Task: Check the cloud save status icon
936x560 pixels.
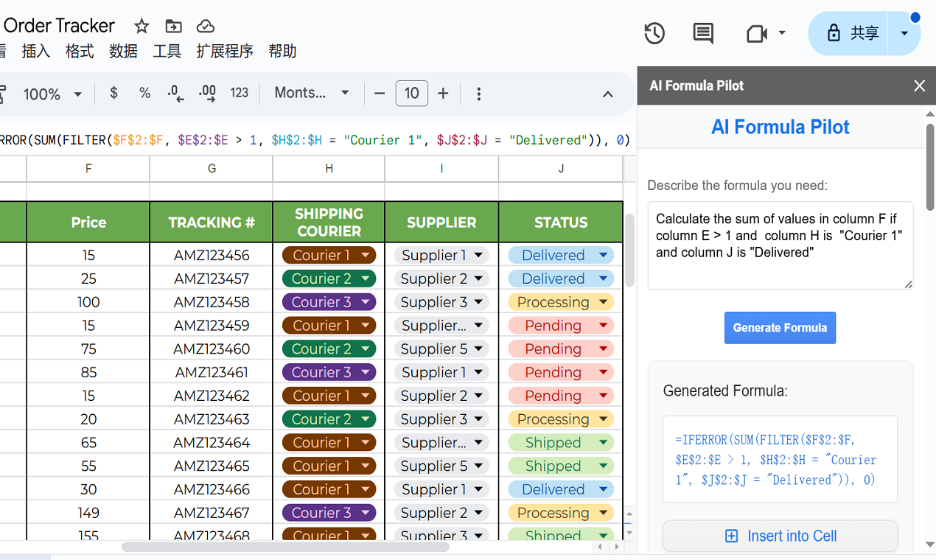Action: coord(206,27)
